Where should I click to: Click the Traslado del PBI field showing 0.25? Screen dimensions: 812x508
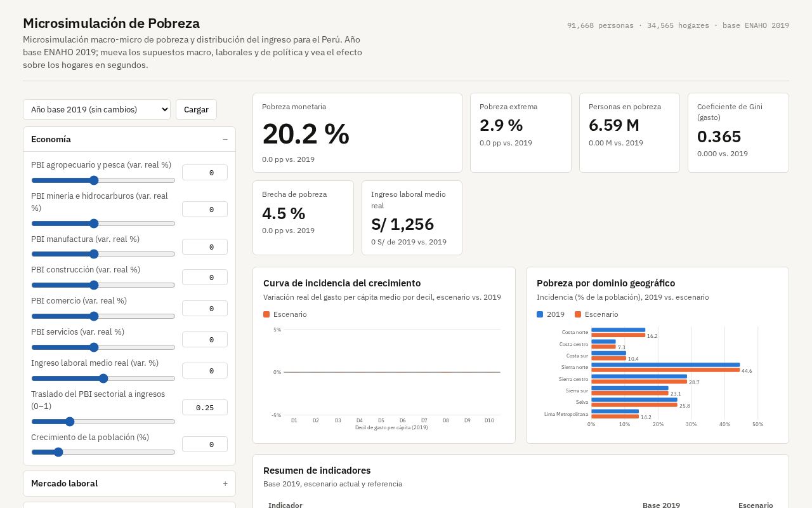[205, 408]
